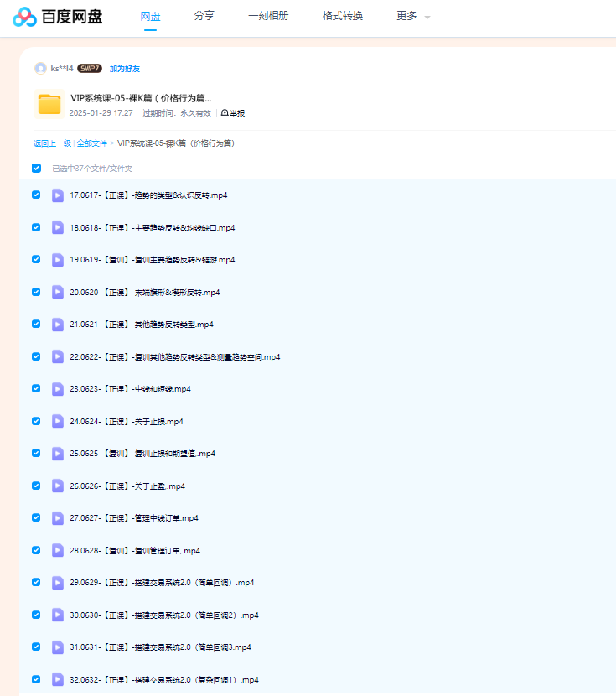616x696 pixels.
Task: Click the 加为好友 add friend link
Action: [125, 69]
